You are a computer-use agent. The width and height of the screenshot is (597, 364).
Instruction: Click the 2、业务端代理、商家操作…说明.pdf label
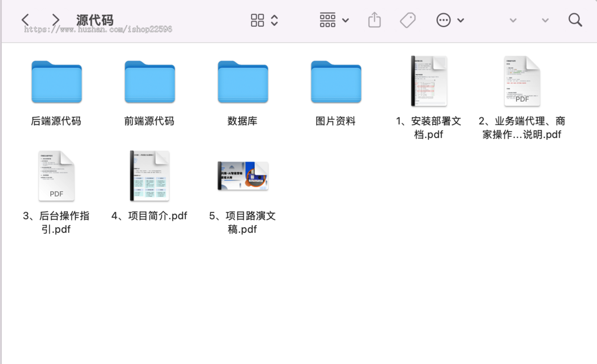(x=522, y=128)
